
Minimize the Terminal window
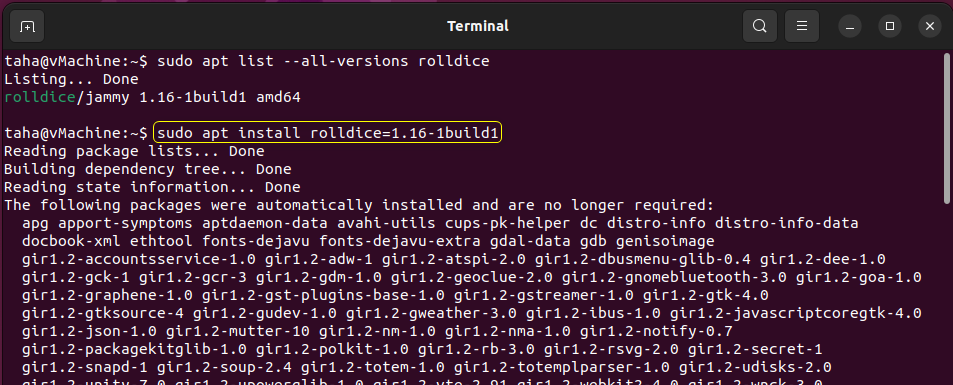pyautogui.click(x=851, y=26)
